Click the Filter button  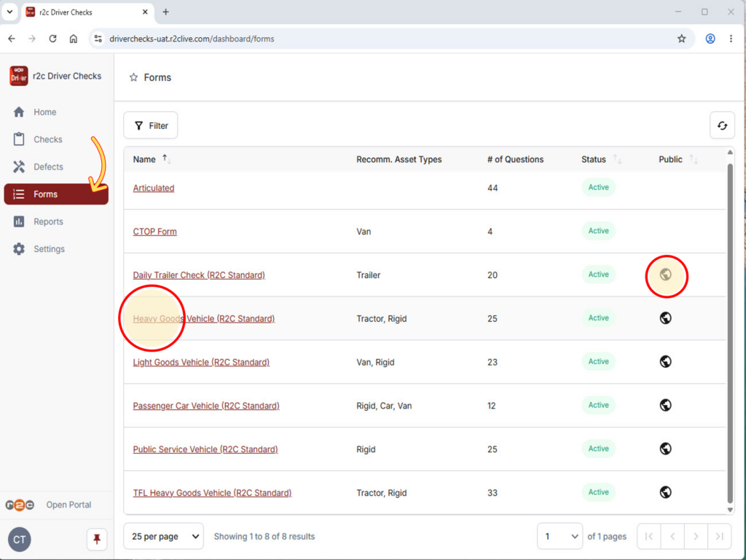tap(151, 125)
